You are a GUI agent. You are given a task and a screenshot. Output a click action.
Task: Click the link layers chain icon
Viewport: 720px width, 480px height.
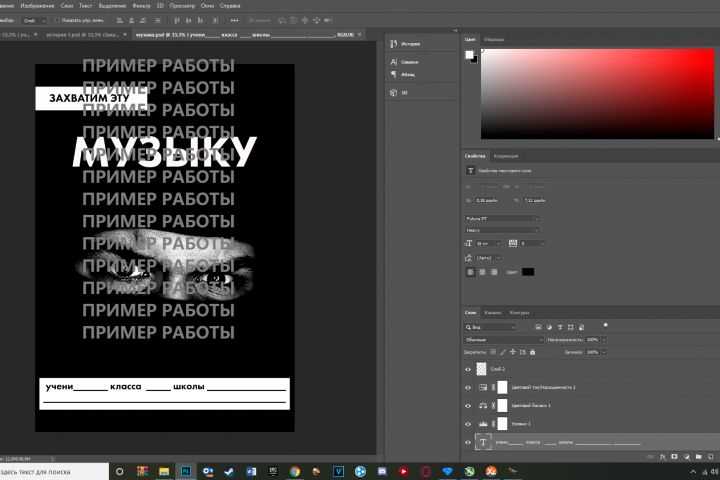click(650, 457)
